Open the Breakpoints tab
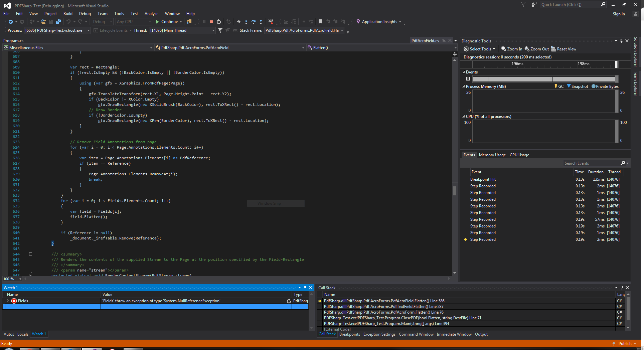644x350 pixels. 350,334
